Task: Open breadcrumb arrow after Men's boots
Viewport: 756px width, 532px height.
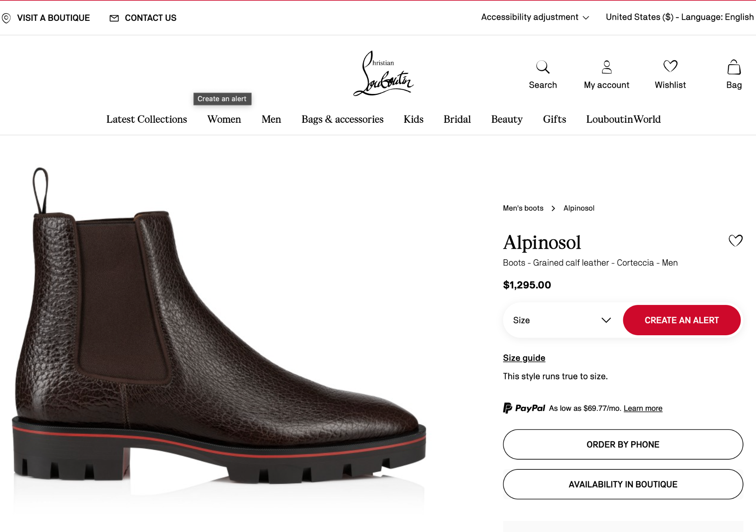Action: [553, 208]
